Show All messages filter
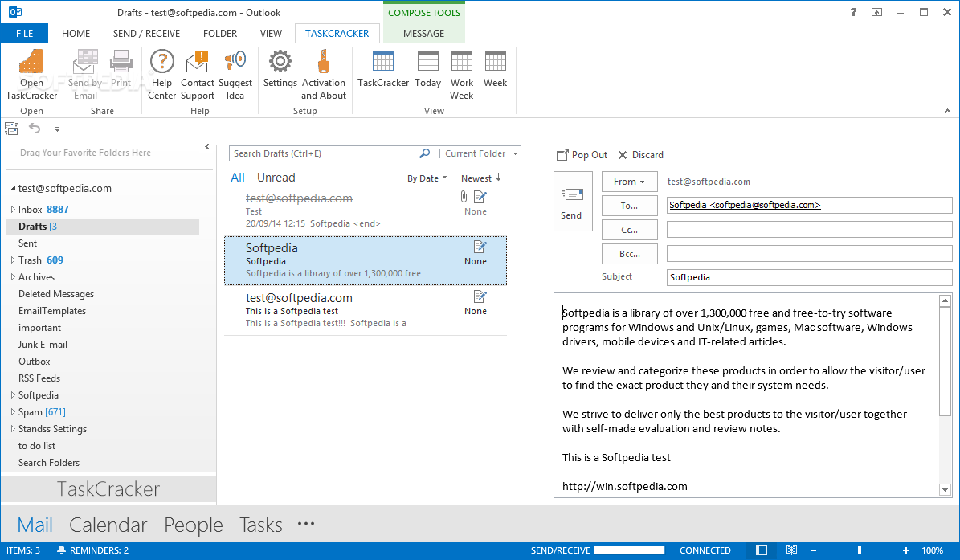 pos(238,178)
